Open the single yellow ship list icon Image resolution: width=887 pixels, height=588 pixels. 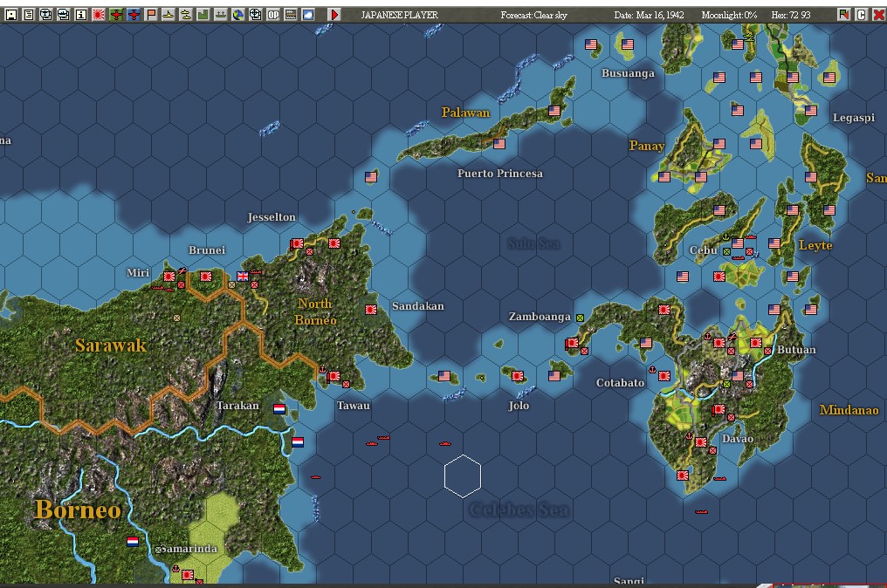(168, 15)
